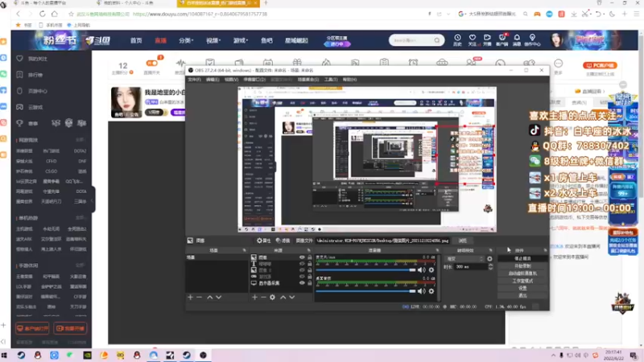Open source properties gear below sources list
644x362 pixels.
pyautogui.click(x=272, y=297)
